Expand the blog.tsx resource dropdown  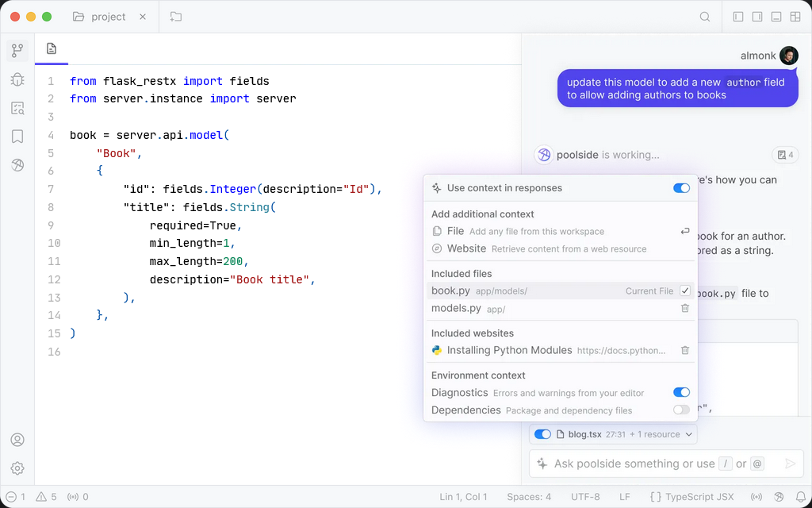click(x=688, y=434)
